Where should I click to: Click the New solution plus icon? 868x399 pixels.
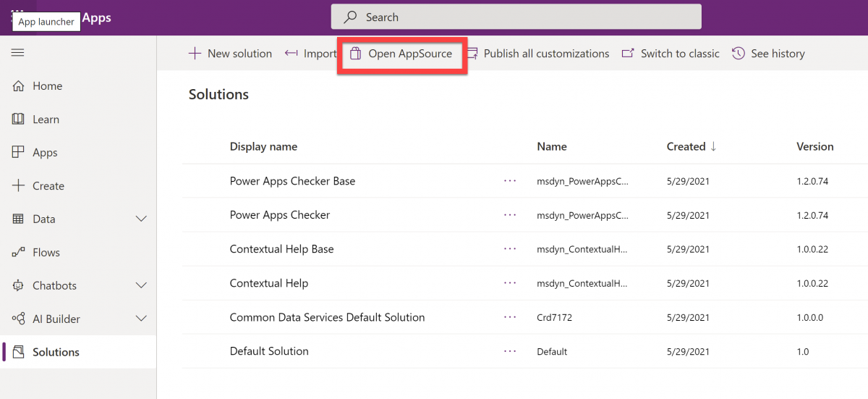(x=195, y=54)
